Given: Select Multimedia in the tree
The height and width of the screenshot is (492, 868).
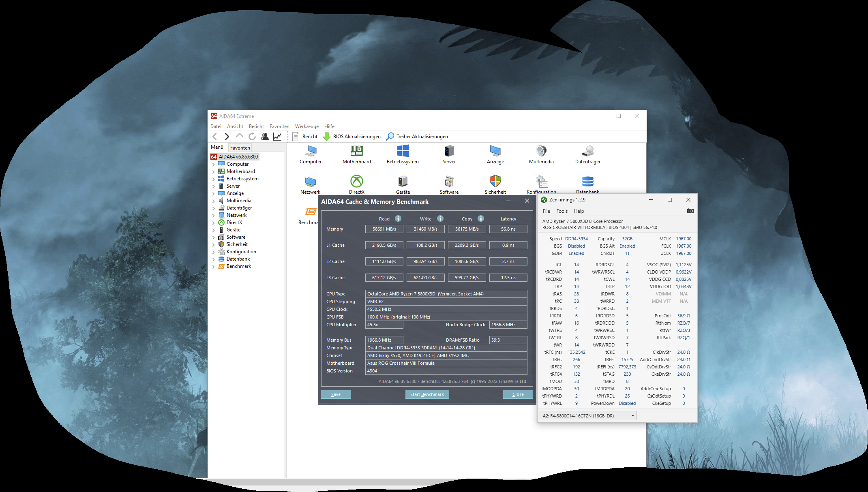Looking at the screenshot, I should pyautogui.click(x=238, y=201).
